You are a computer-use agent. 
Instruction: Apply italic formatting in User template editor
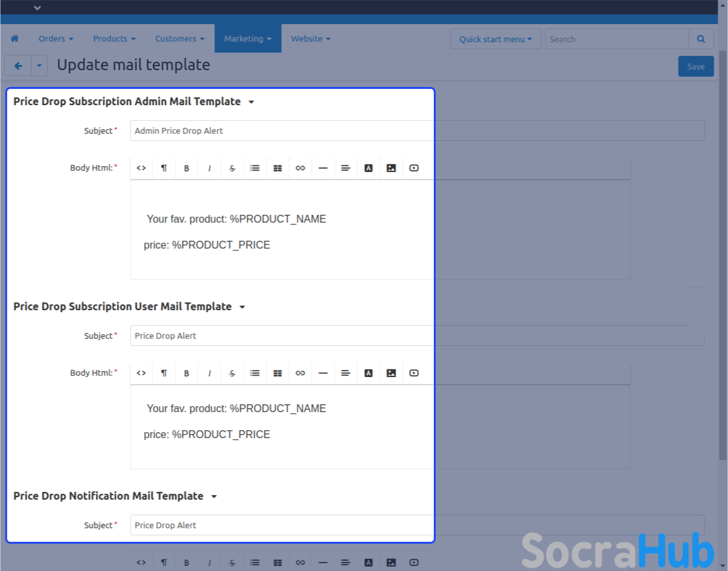tap(209, 373)
